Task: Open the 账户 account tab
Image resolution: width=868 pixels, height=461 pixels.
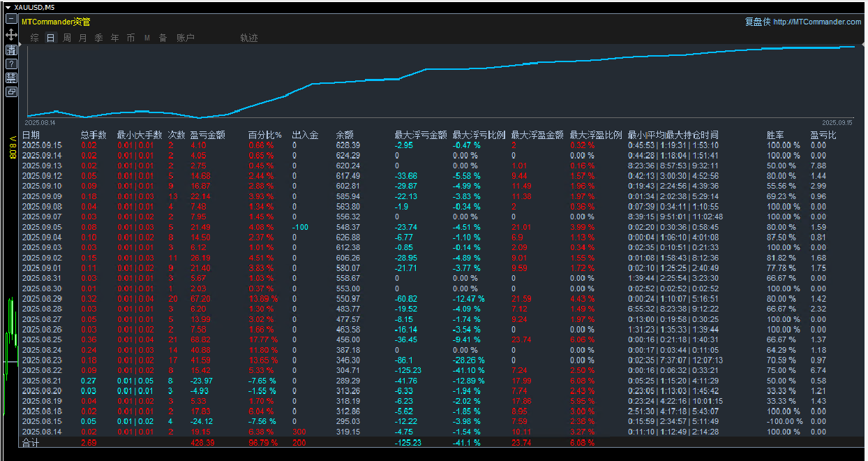Action: [x=186, y=38]
